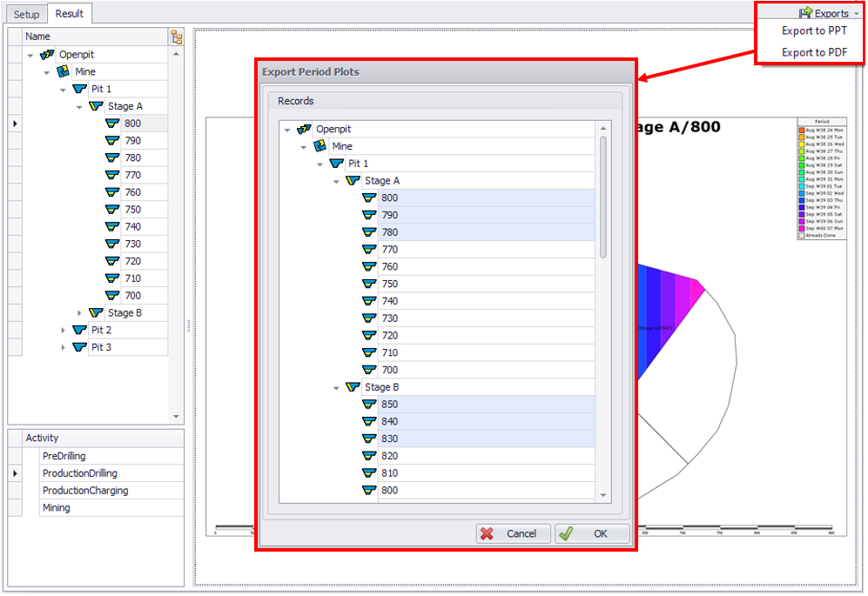This screenshot has height=596, width=868.
Task: Click the bench icon next to 850 in the dialog
Action: [369, 405]
